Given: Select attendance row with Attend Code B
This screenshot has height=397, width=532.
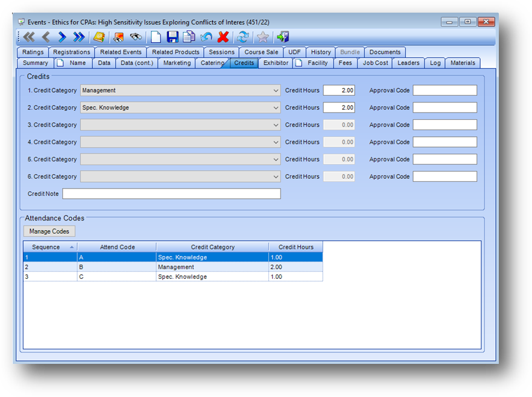Looking at the screenshot, I should [x=173, y=267].
